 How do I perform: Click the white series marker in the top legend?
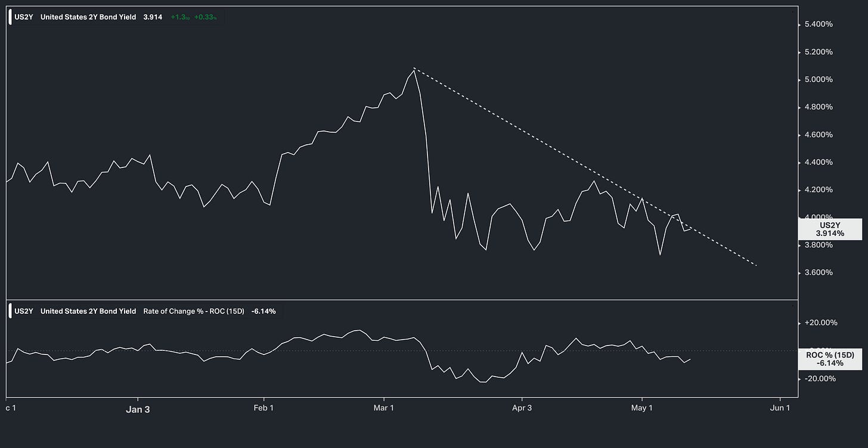(x=10, y=17)
